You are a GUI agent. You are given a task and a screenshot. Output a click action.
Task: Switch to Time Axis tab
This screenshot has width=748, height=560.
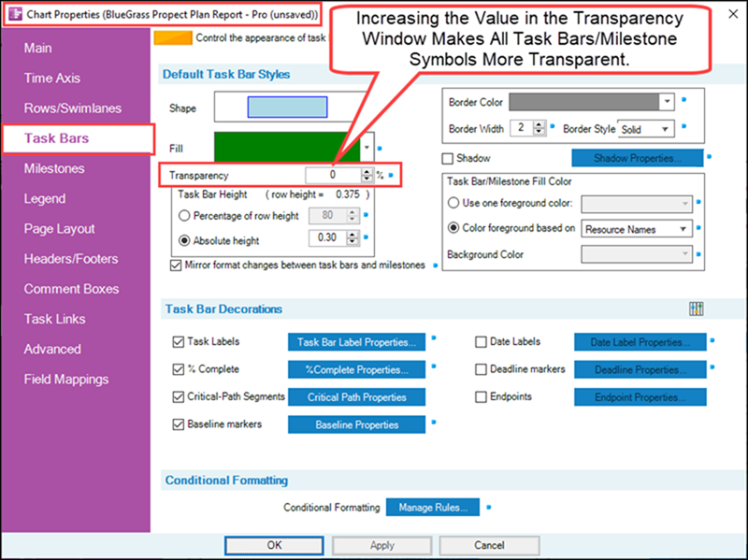52,79
